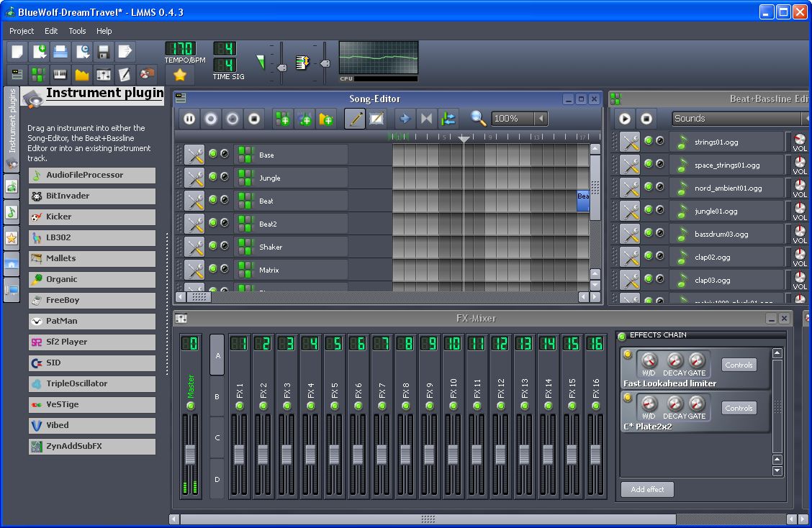Click the master volume slider in toolbar
Image resolution: width=812 pixels, height=528 pixels.
click(x=281, y=68)
